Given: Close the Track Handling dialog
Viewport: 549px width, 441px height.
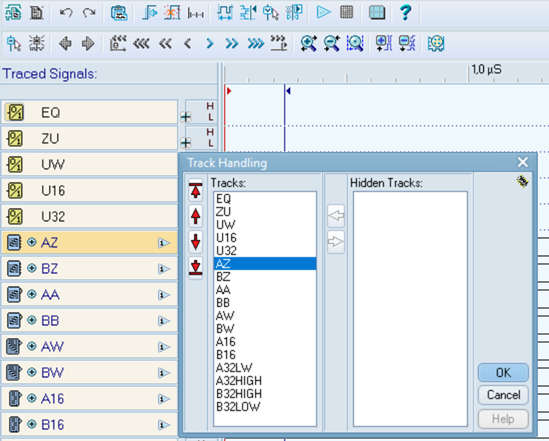Looking at the screenshot, I should (x=523, y=162).
